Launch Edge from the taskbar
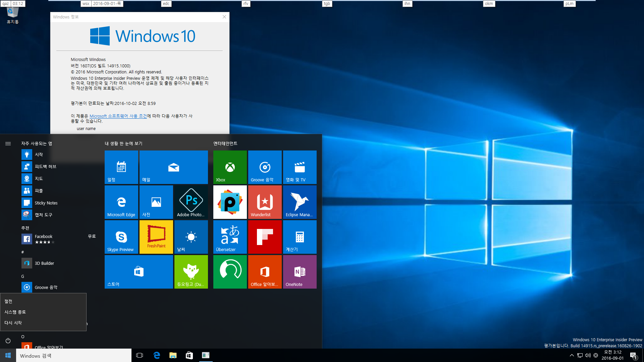Viewport: 644px width, 362px height. tap(157, 355)
